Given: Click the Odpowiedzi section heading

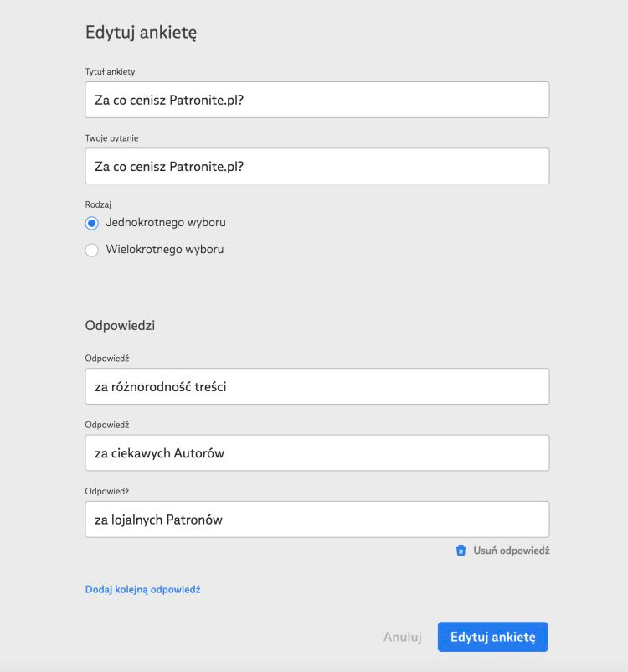Looking at the screenshot, I should [x=120, y=326].
